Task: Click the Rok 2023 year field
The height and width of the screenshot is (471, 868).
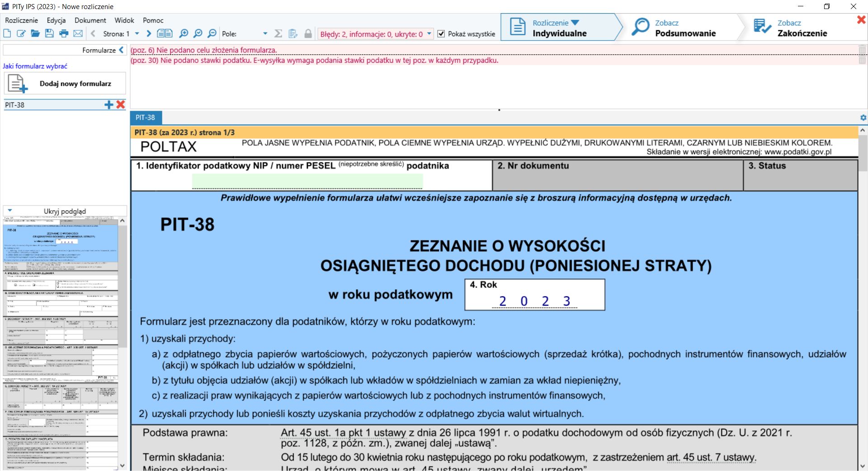Action: point(534,301)
